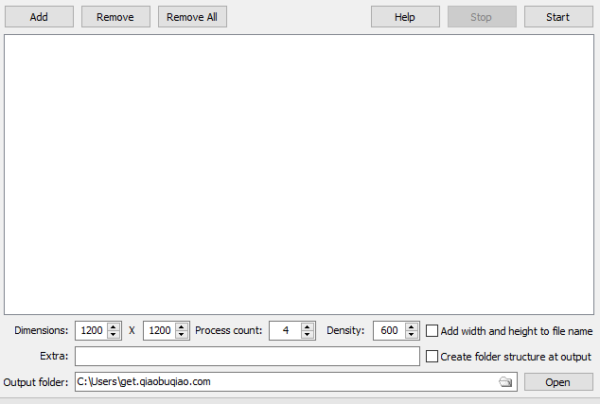Raise the Density value with up arrow
Viewport: 600px width, 404px height.
click(412, 326)
